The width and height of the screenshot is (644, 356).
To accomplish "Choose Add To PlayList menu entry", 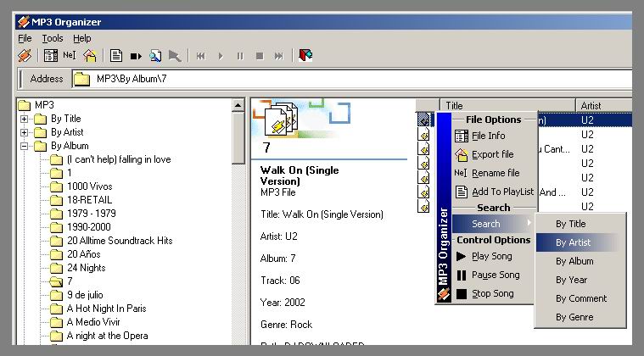I will pyautogui.click(x=495, y=192).
